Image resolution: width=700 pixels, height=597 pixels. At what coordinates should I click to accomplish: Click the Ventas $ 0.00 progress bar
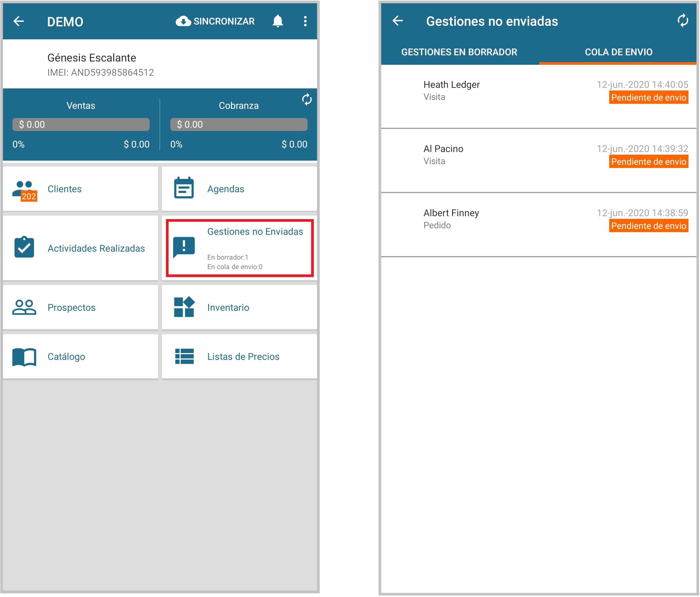point(81,124)
